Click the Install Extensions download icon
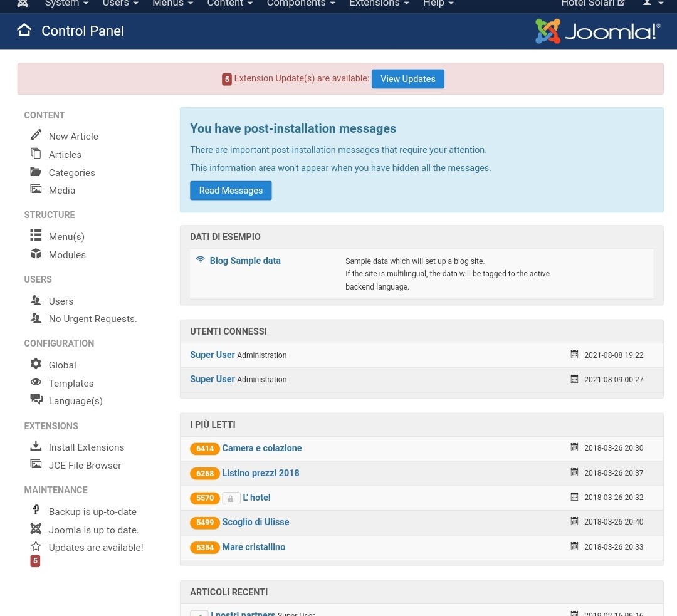Image resolution: width=677 pixels, height=616 pixels. pos(36,446)
